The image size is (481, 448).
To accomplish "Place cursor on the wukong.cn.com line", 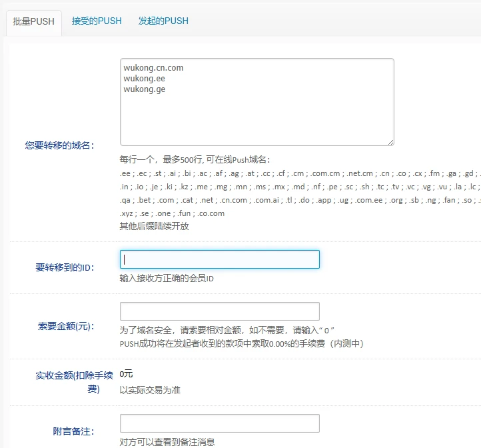I will pos(153,67).
